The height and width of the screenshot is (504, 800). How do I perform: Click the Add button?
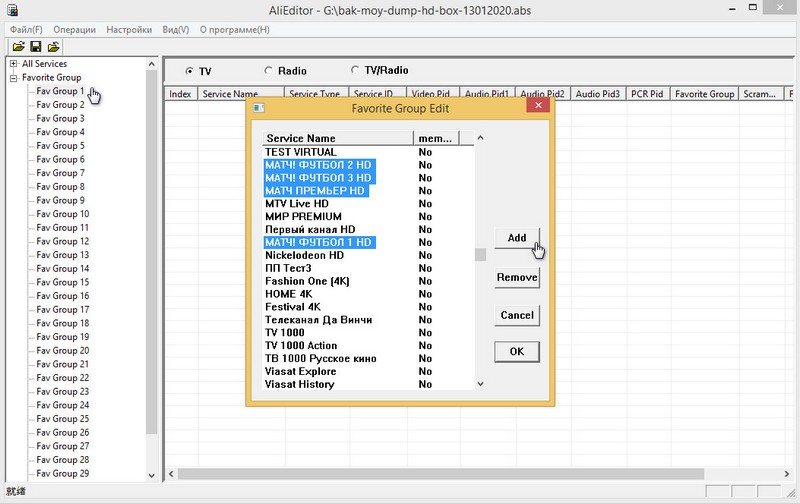pyautogui.click(x=517, y=238)
